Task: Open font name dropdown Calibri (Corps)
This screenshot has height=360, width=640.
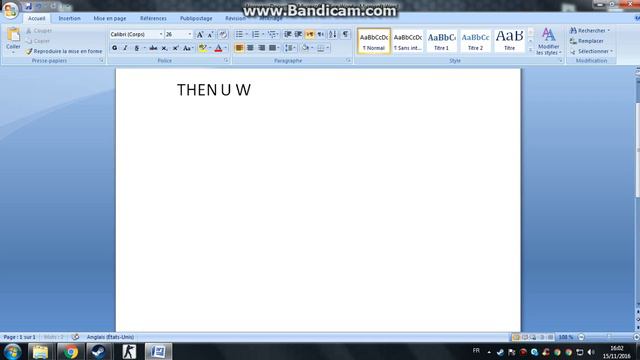Action: (161, 35)
